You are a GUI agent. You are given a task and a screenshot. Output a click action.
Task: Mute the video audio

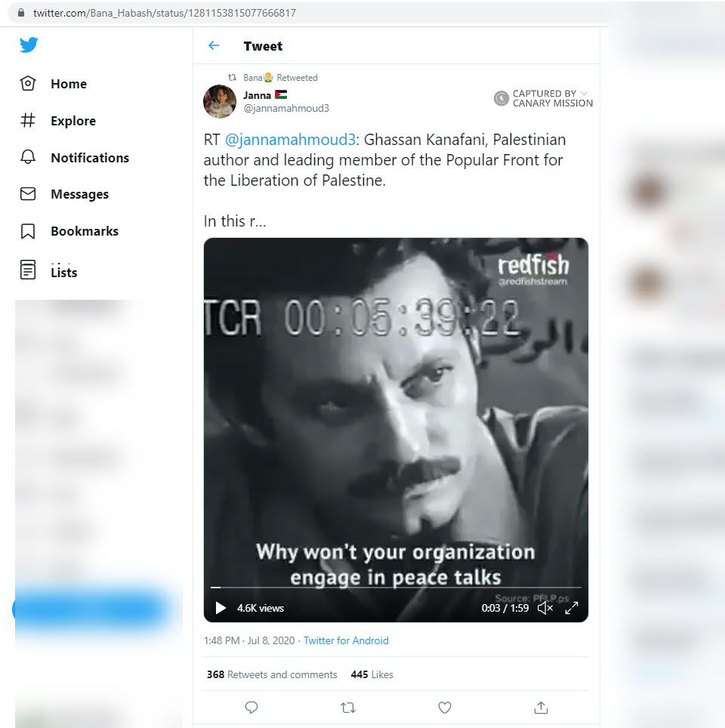(x=545, y=608)
